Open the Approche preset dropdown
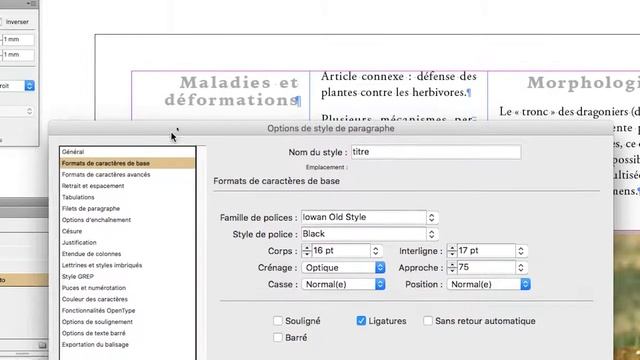The height and width of the screenshot is (360, 640). [521, 267]
